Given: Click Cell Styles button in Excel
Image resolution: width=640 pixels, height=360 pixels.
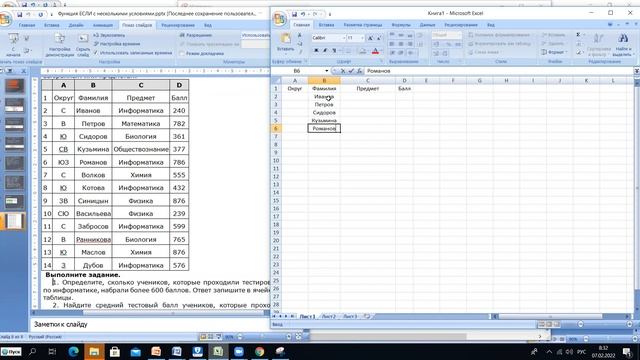Looking at the screenshot, I should [485, 52].
